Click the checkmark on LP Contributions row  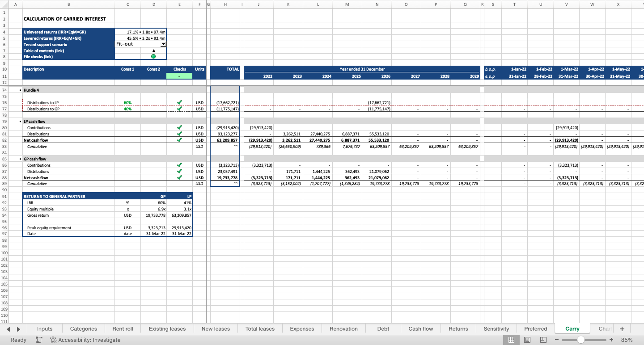click(179, 128)
